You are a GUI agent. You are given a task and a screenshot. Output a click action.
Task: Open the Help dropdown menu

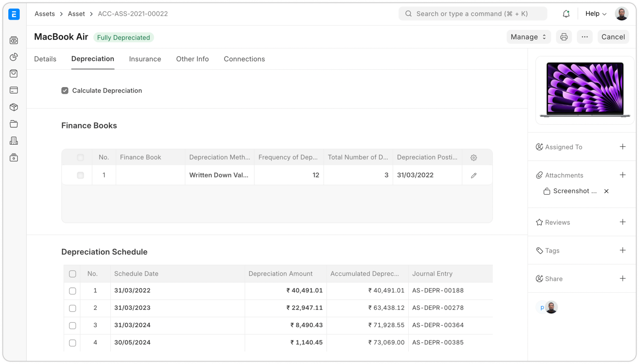595,14
